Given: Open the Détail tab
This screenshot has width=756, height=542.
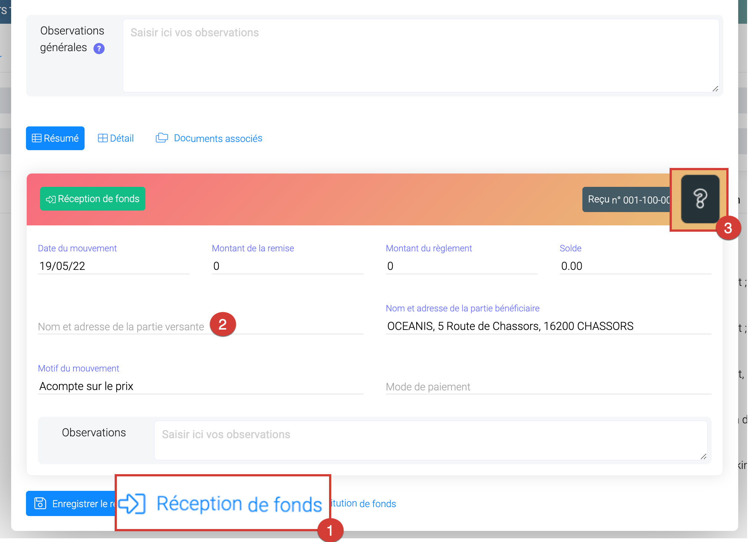Looking at the screenshot, I should (x=116, y=138).
